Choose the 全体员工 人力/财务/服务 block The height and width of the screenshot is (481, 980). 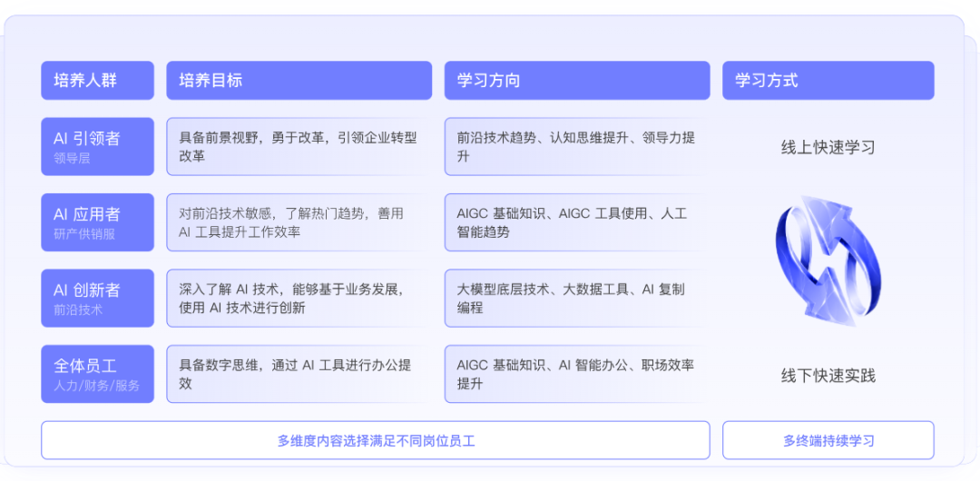click(97, 373)
